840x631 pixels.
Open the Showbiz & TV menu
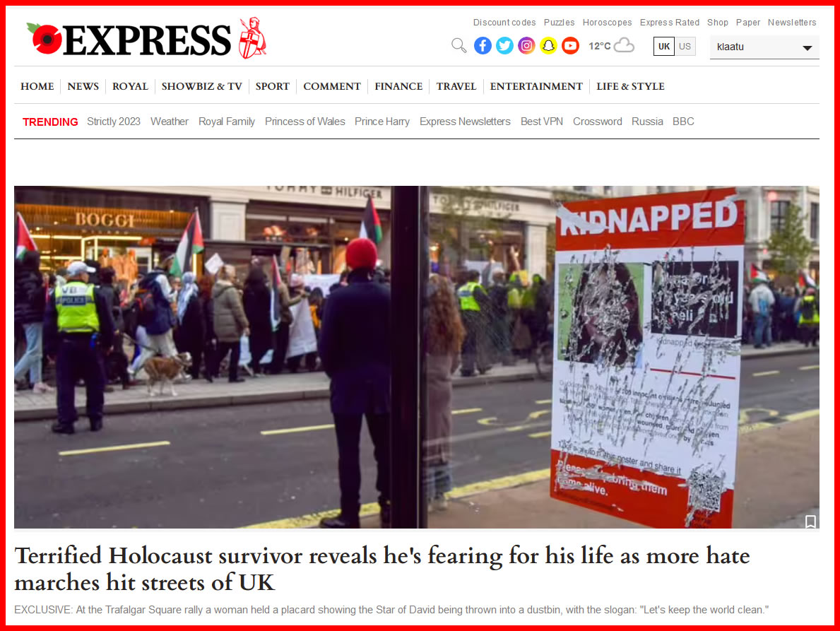click(202, 86)
